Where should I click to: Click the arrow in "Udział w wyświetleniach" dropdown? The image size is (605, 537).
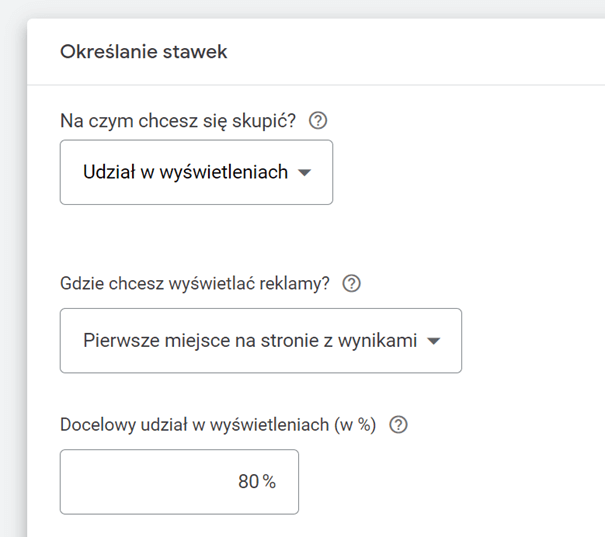304,172
